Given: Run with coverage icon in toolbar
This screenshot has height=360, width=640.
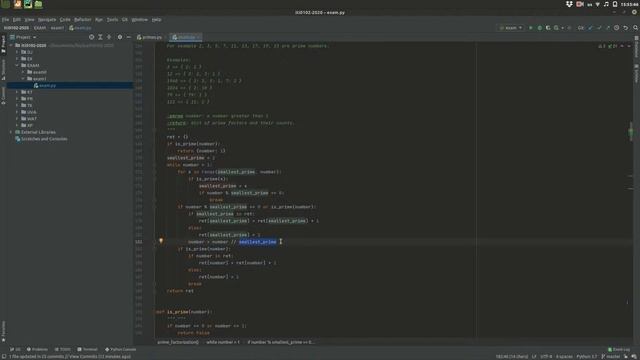Looking at the screenshot, I should point(548,28).
